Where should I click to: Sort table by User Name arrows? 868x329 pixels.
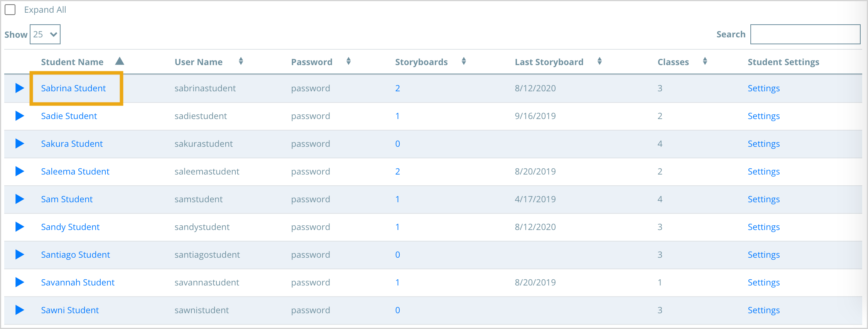[x=241, y=61]
